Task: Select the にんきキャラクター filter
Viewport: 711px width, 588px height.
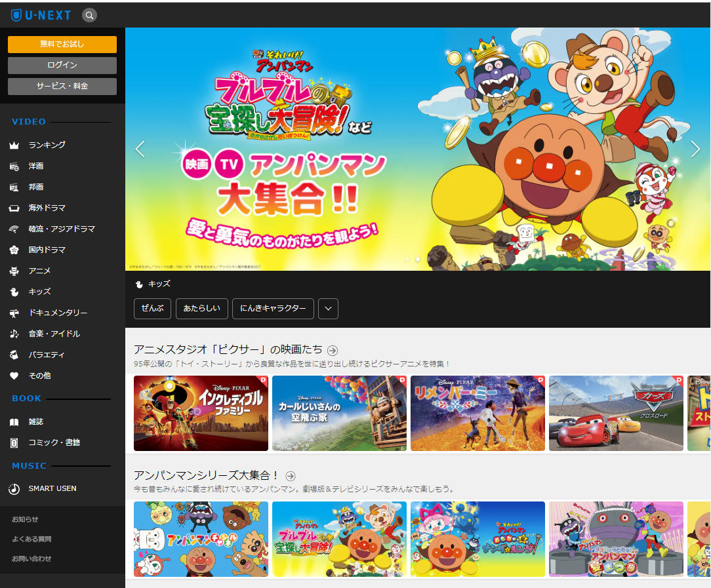Action: [x=273, y=309]
